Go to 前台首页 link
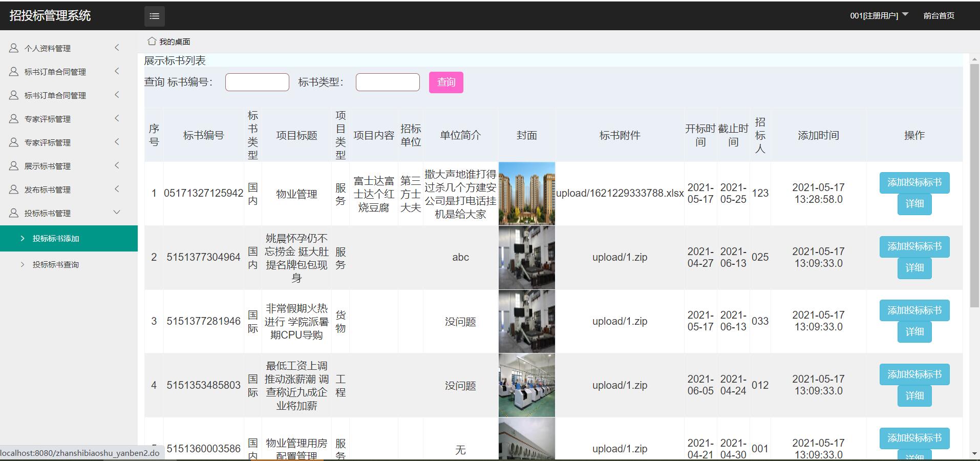Screen dimensions: 980x461 [x=939, y=16]
